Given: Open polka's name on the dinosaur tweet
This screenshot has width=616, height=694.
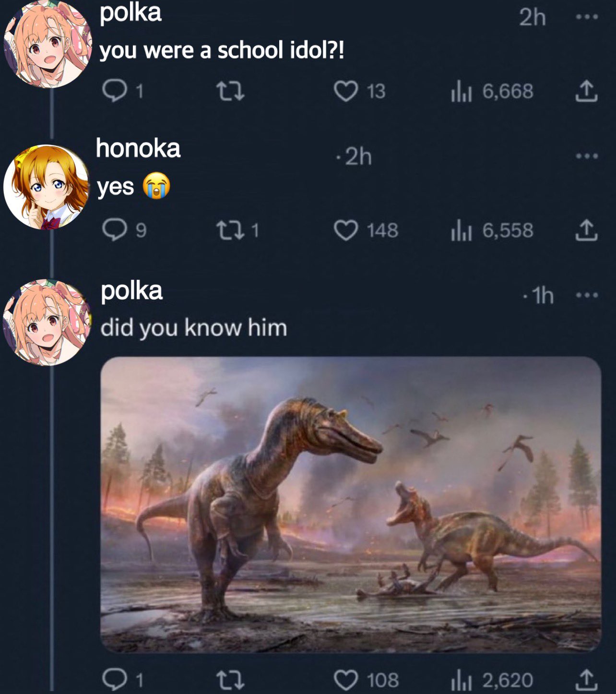Looking at the screenshot, I should click(x=131, y=291).
